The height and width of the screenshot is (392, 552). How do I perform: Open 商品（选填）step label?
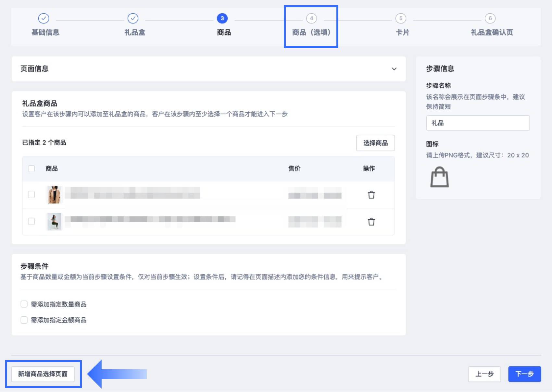(311, 32)
